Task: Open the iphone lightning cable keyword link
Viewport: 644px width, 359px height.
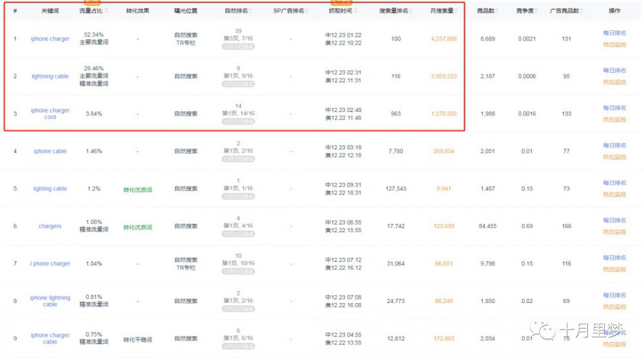Action: tap(50, 300)
